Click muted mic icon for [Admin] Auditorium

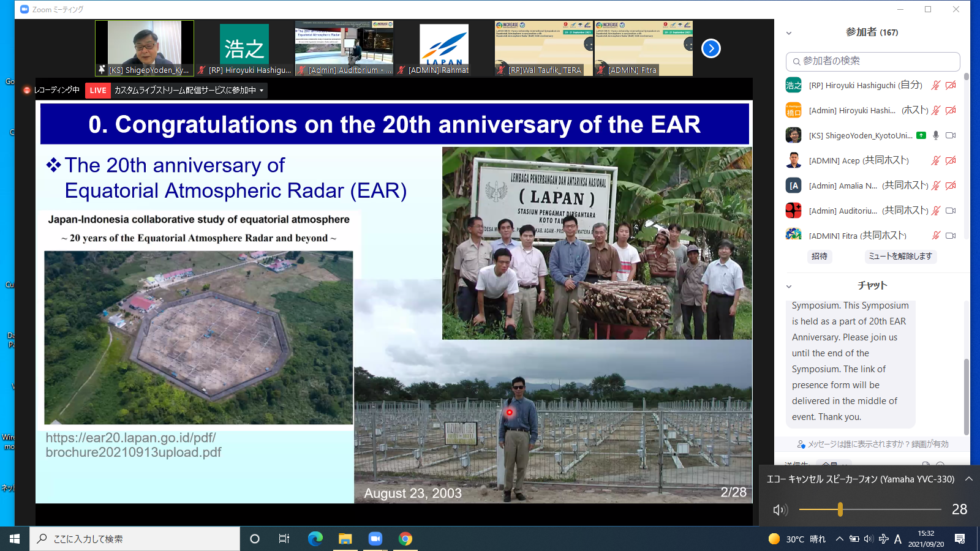(936, 211)
